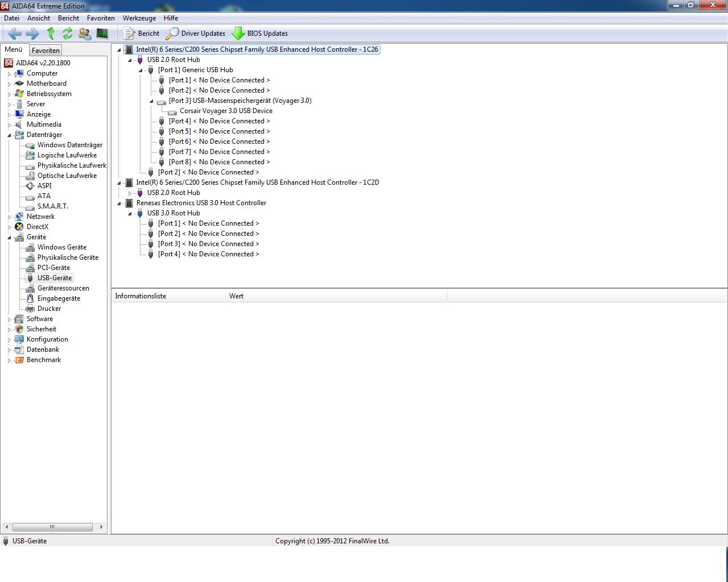Screen dimensions: 728x582
Task: Click the Benchmark icon in tree
Action: coord(19,360)
